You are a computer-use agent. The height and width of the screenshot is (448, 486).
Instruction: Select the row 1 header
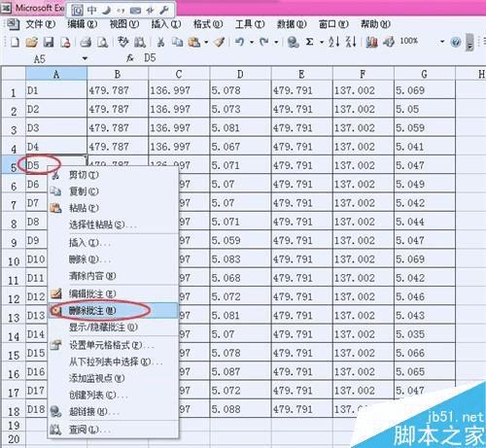coord(14,90)
